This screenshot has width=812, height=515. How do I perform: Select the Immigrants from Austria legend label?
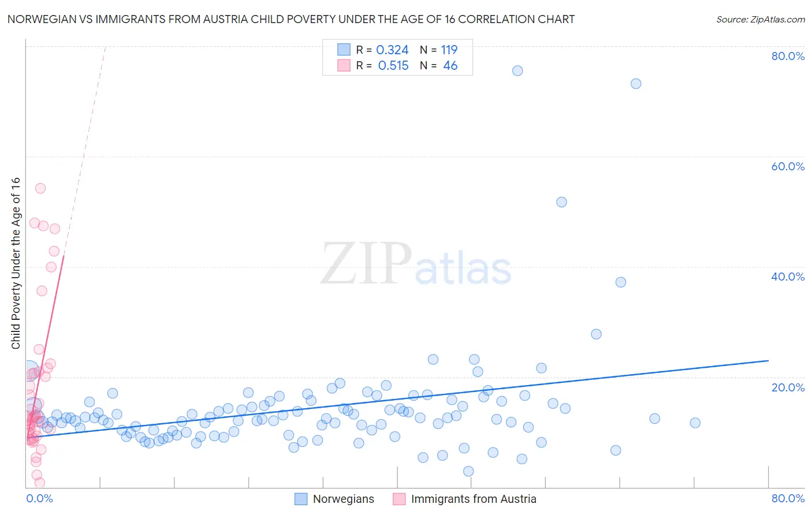click(x=474, y=499)
